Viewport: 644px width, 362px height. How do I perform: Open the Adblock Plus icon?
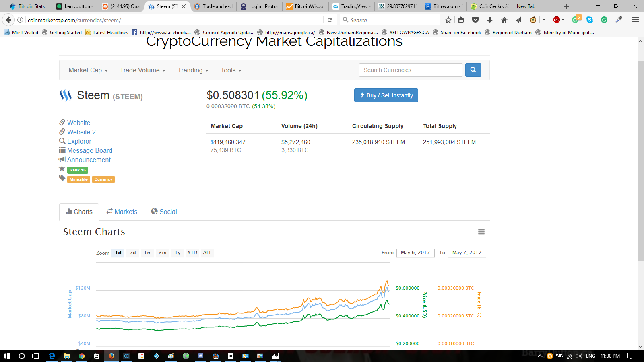click(x=557, y=20)
